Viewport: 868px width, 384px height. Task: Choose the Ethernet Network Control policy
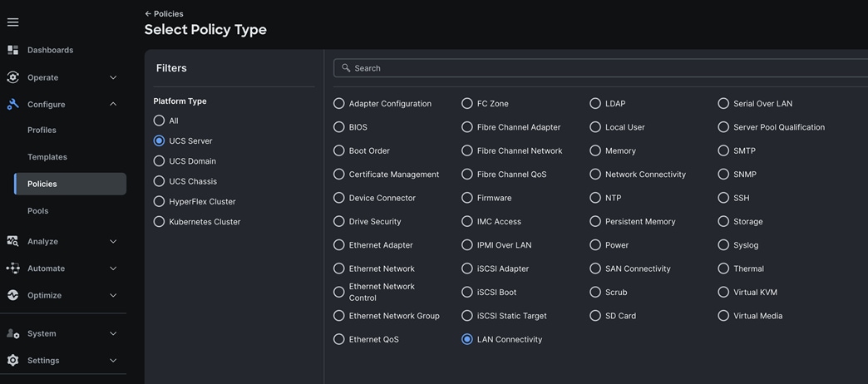[x=338, y=292]
